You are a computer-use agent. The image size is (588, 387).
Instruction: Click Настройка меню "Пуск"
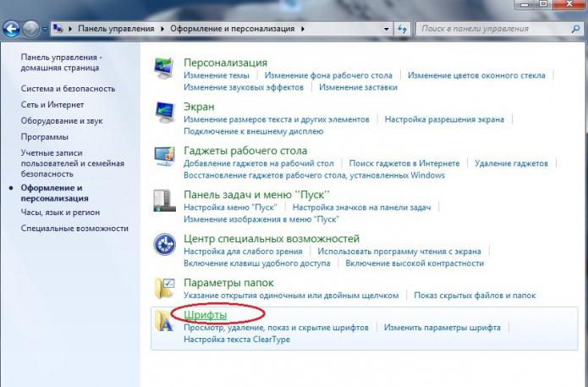click(x=230, y=207)
